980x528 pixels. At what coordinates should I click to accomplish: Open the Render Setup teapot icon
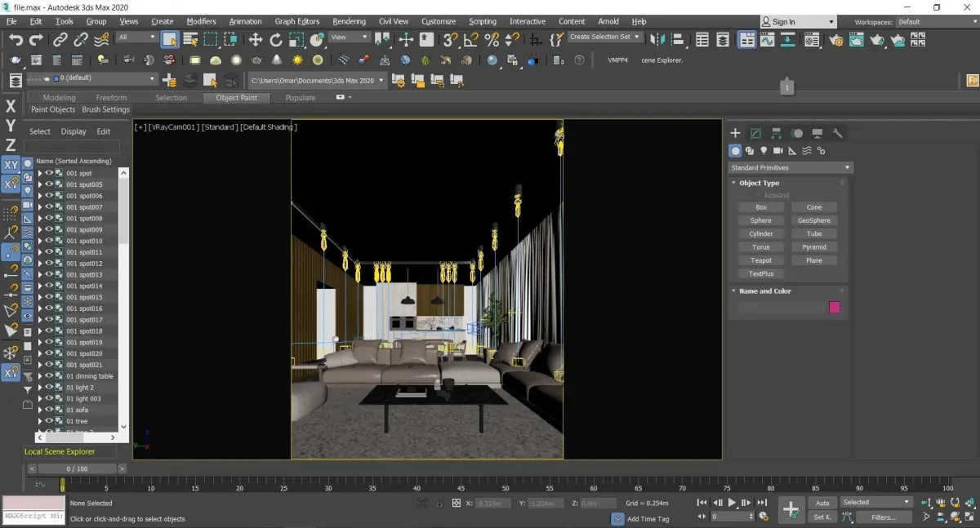coord(835,39)
